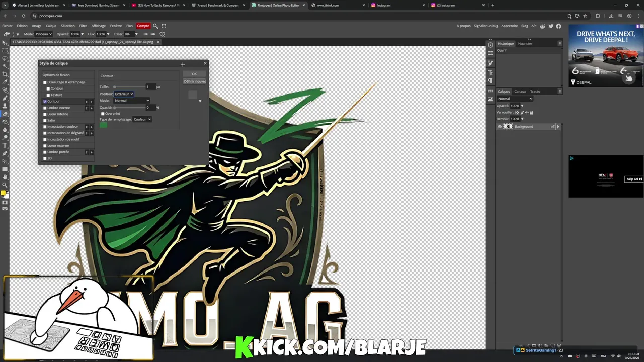The width and height of the screenshot is (644, 362).
Task: Select the Rectangular Marquee selection tool
Action: pyautogui.click(x=5, y=51)
